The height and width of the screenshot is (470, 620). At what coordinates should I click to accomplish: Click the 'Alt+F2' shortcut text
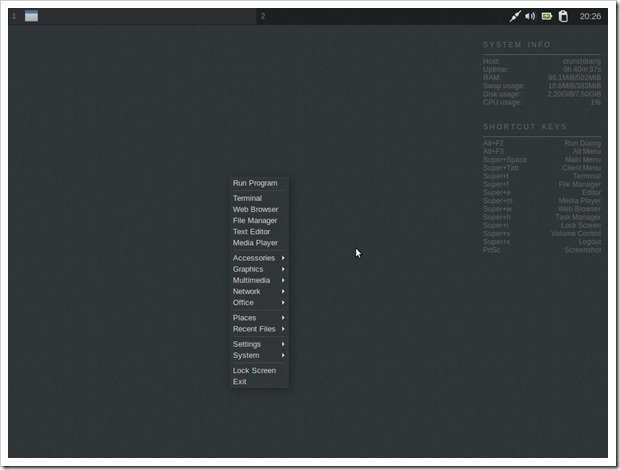pyautogui.click(x=493, y=143)
